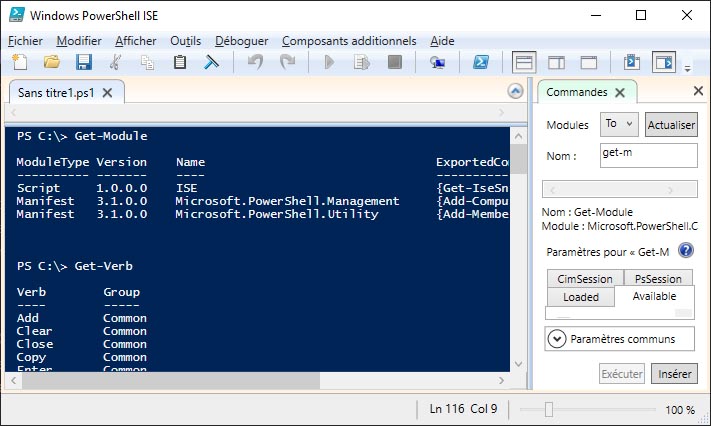Click the Ln 116 Col 9 indicator
The height and width of the screenshot is (426, 711).
(x=463, y=409)
